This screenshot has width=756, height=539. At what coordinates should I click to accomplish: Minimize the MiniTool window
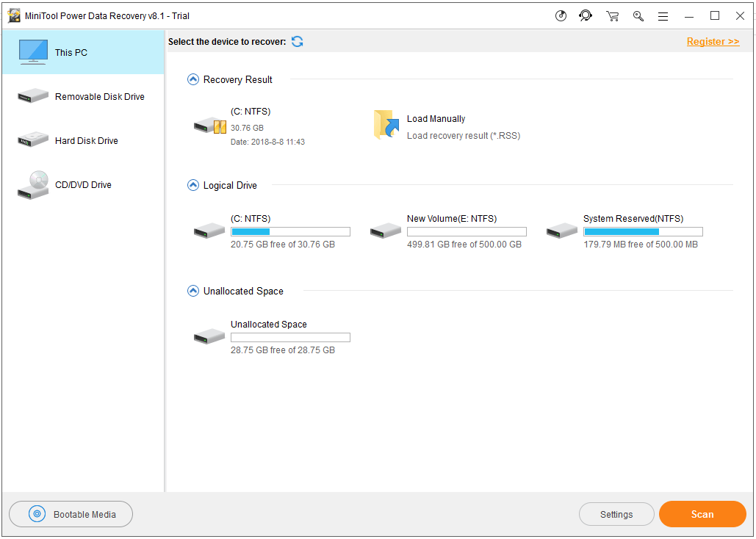point(689,16)
